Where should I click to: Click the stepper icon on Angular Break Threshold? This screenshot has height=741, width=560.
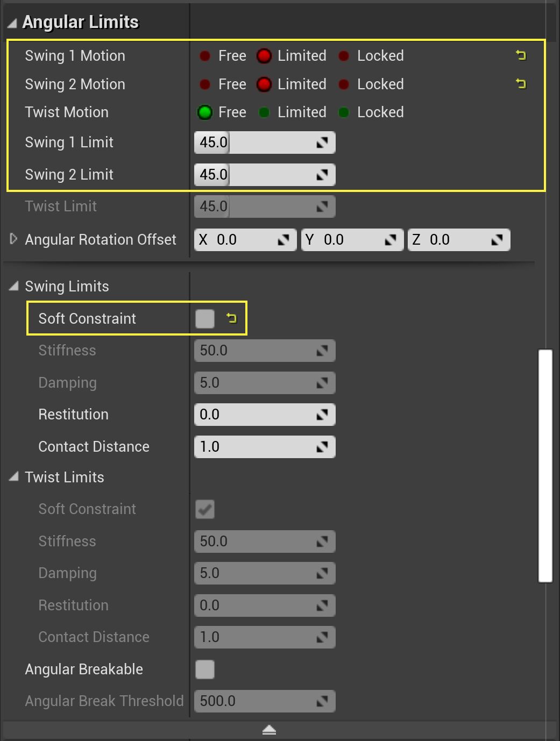(322, 701)
